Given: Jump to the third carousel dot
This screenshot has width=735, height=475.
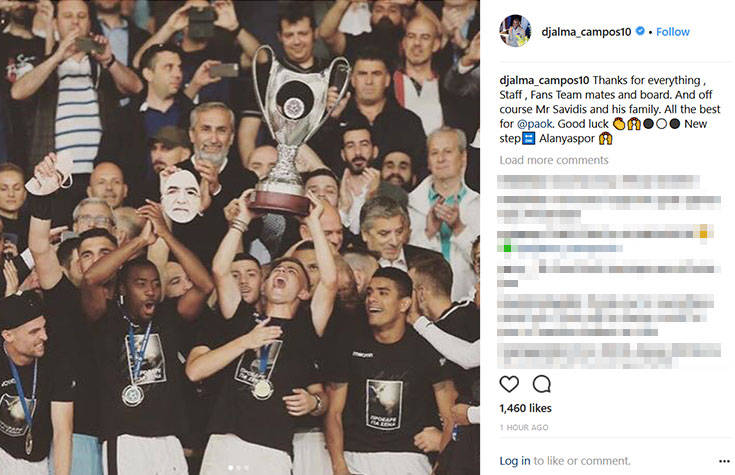Looking at the screenshot, I should point(247,467).
